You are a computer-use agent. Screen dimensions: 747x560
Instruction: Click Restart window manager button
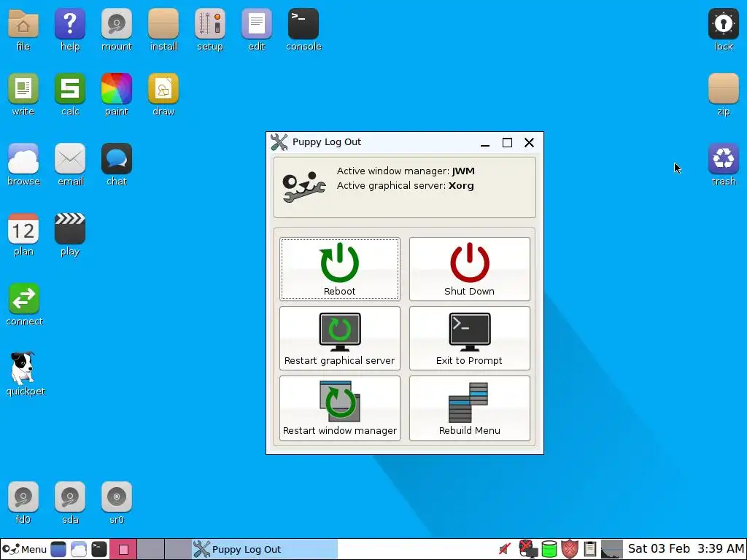(340, 408)
